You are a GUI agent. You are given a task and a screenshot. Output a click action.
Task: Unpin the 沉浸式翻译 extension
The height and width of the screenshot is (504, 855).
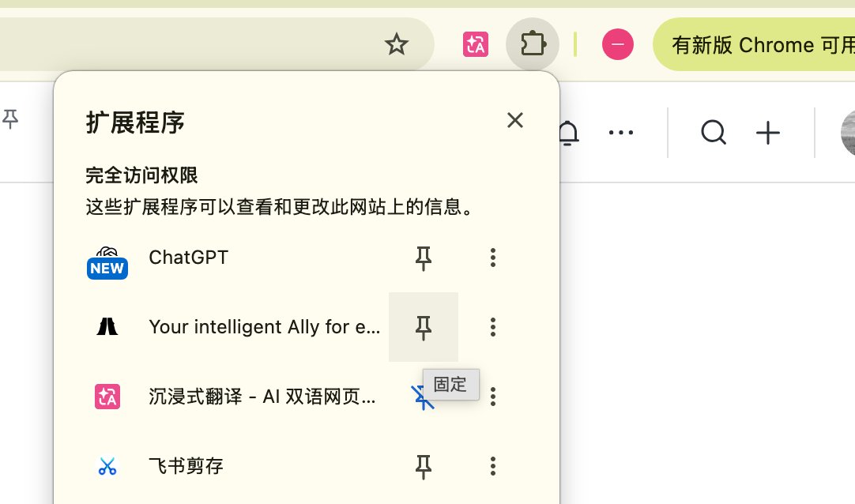tap(422, 397)
